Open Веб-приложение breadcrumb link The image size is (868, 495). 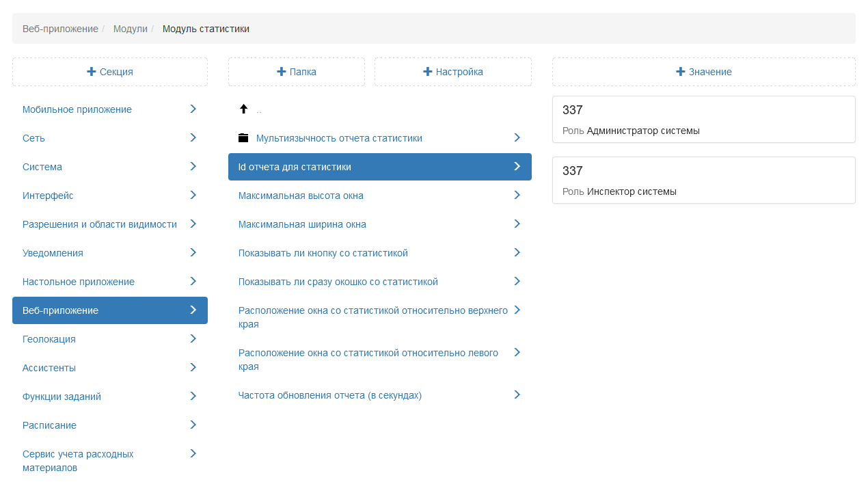tap(60, 29)
